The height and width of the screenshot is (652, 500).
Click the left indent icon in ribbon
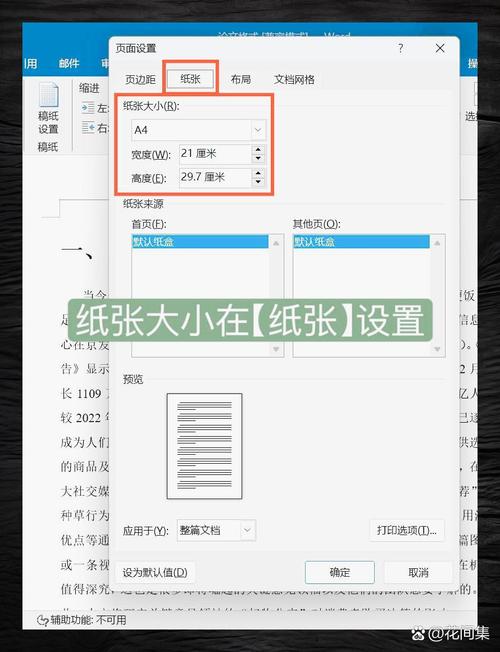point(88,108)
